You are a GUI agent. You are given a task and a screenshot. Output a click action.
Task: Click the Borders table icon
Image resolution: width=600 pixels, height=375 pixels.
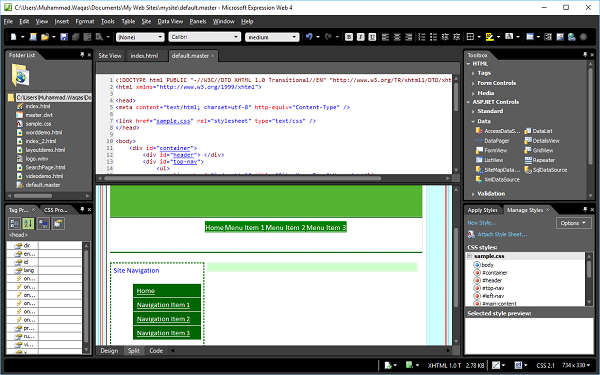click(470, 37)
